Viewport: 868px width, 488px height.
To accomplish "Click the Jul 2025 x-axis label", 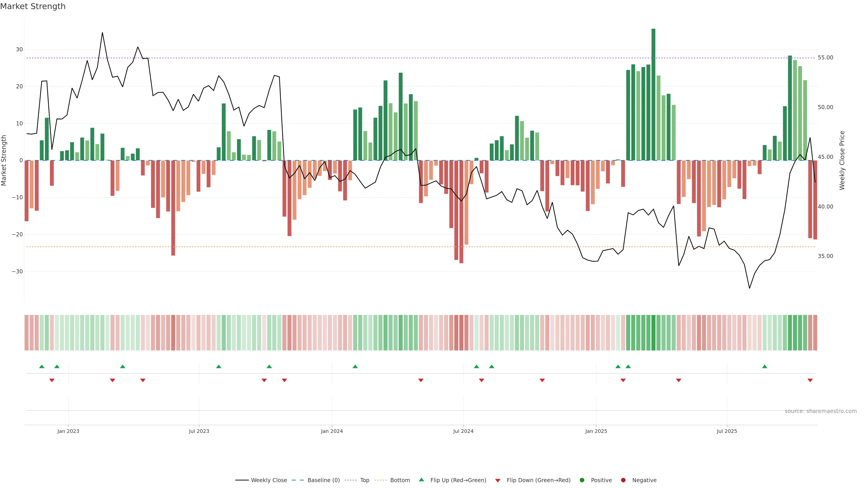I will tap(727, 431).
